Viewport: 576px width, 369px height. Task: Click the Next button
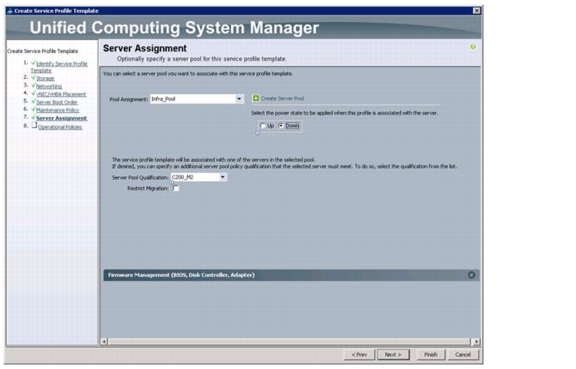click(x=393, y=355)
